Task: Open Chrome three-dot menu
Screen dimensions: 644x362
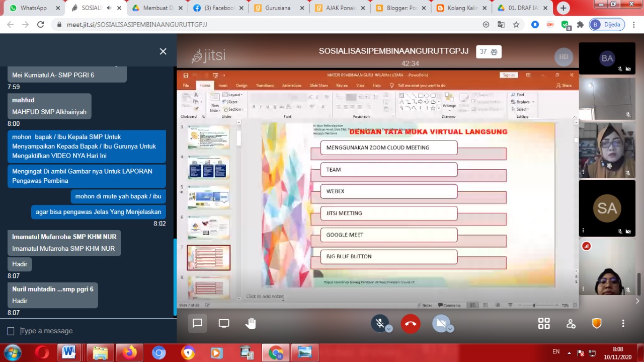Action: pyautogui.click(x=634, y=24)
